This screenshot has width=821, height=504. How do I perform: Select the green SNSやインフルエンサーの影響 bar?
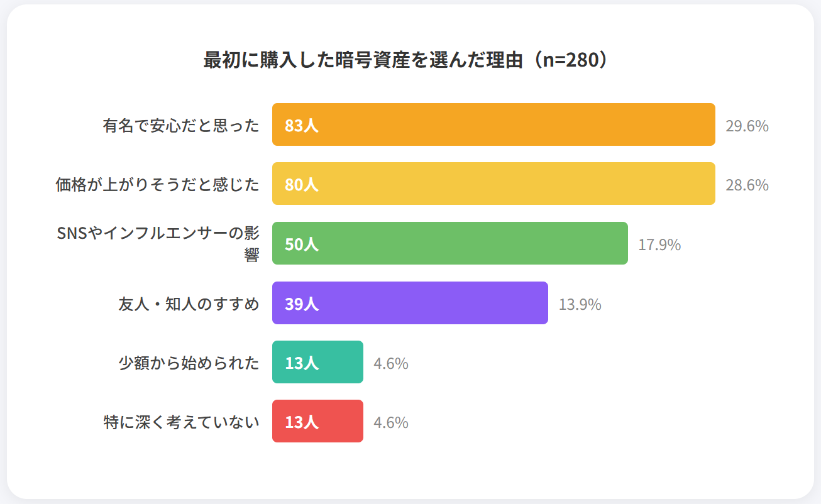(471, 243)
